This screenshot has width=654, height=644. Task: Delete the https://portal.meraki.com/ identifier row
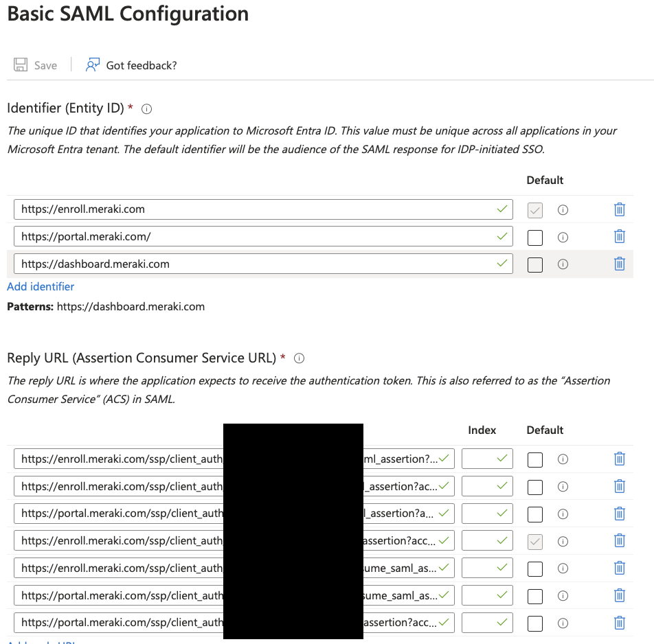point(620,237)
